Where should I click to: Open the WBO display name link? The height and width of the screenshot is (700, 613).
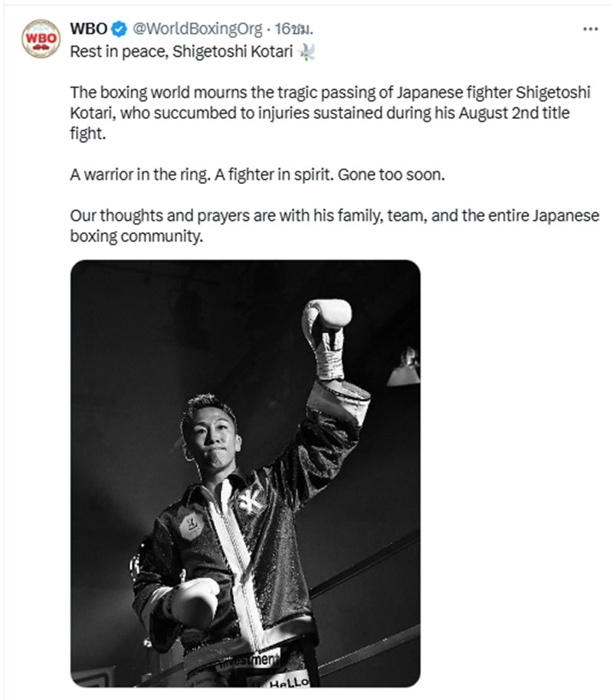tap(89, 29)
